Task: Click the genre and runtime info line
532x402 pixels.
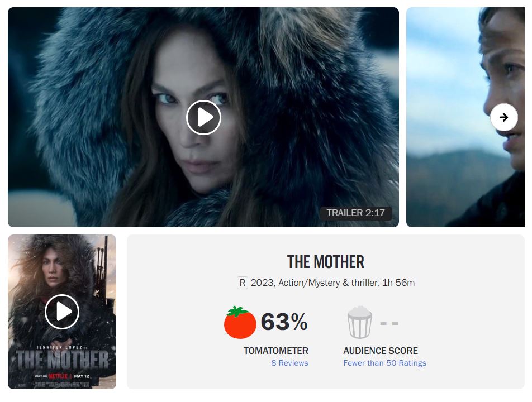Action: coord(332,283)
